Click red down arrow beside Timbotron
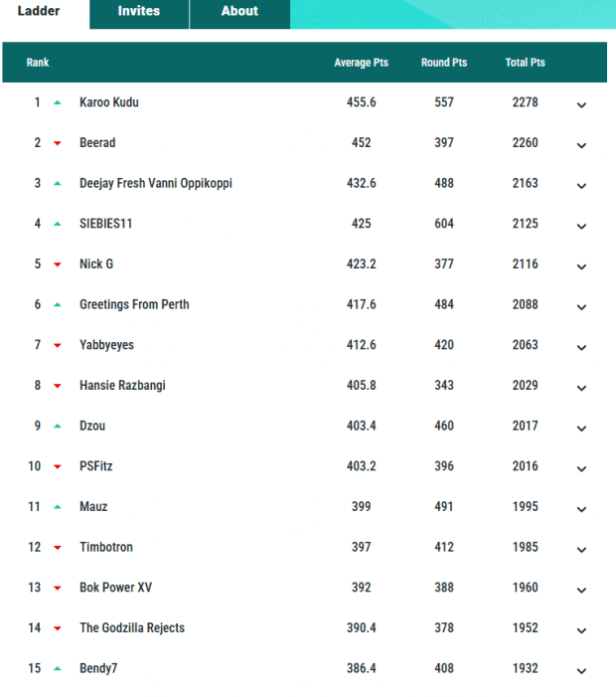Image resolution: width=616 pixels, height=697 pixels. (58, 548)
